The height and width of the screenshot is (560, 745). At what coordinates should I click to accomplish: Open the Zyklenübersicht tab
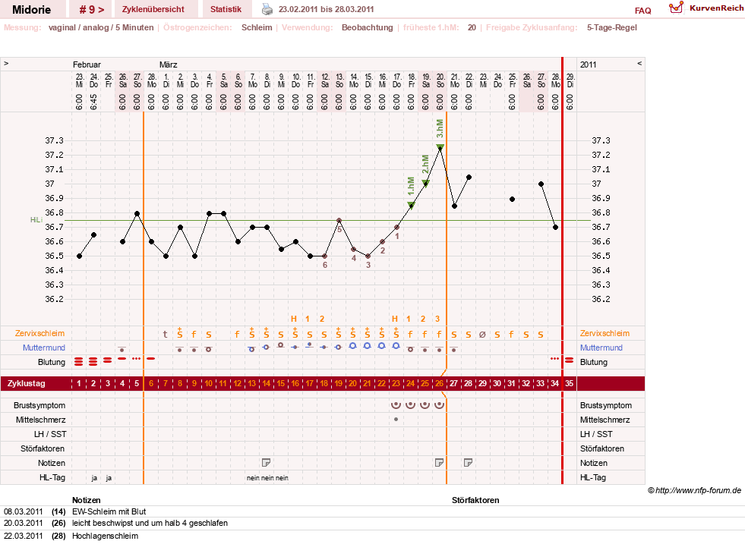(153, 10)
